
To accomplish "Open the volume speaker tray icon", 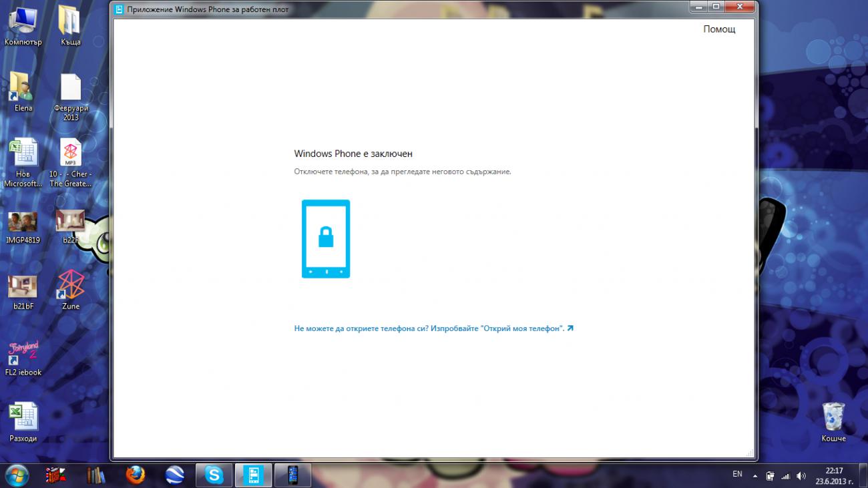I will tap(801, 476).
